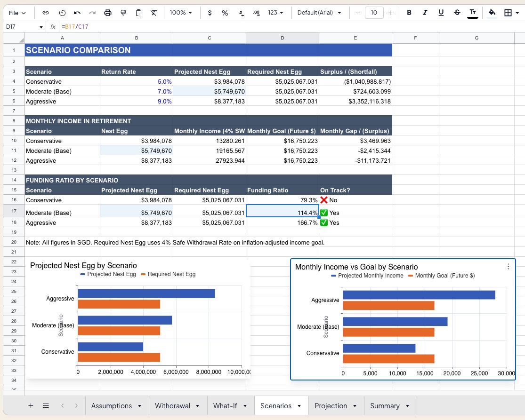The height and width of the screenshot is (420, 525).
Task: Open the File menu
Action: tap(17, 13)
